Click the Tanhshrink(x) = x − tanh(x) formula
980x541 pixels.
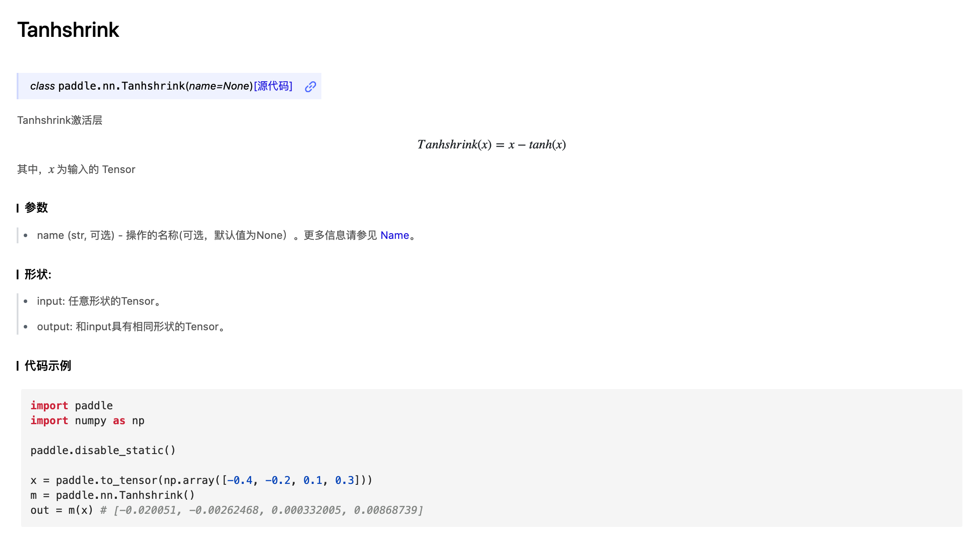tap(491, 144)
